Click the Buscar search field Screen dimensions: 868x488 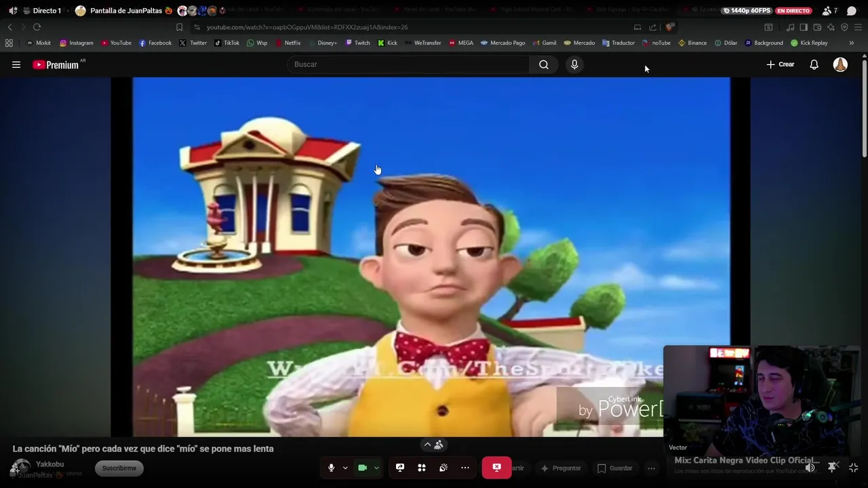click(409, 64)
